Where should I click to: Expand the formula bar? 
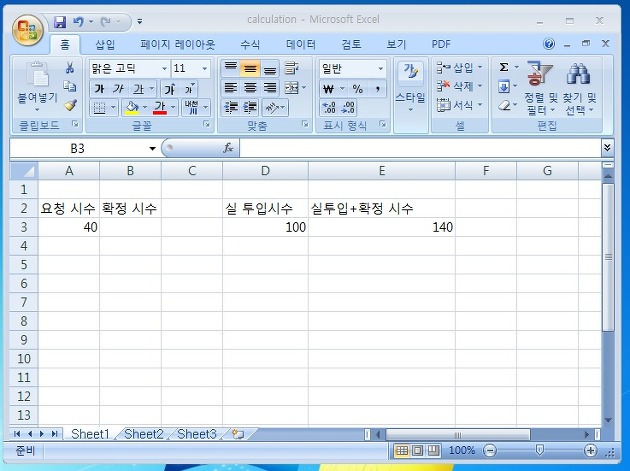[607, 148]
